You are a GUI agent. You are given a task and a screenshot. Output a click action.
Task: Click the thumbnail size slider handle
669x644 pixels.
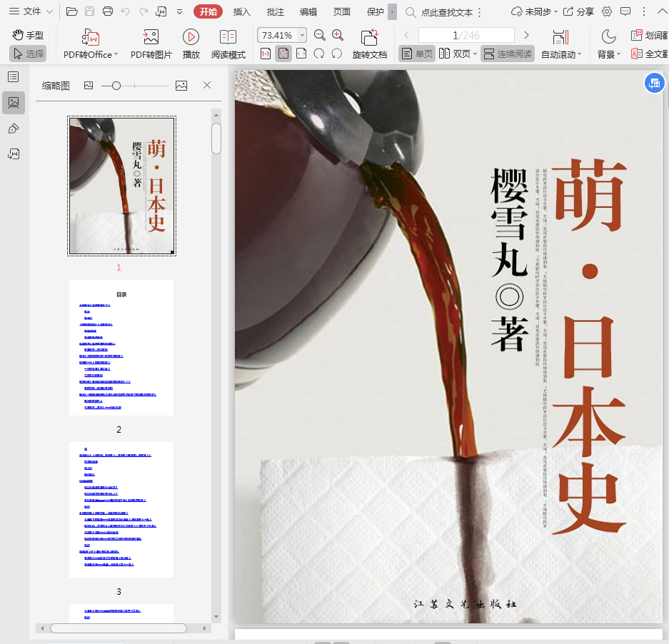(116, 86)
